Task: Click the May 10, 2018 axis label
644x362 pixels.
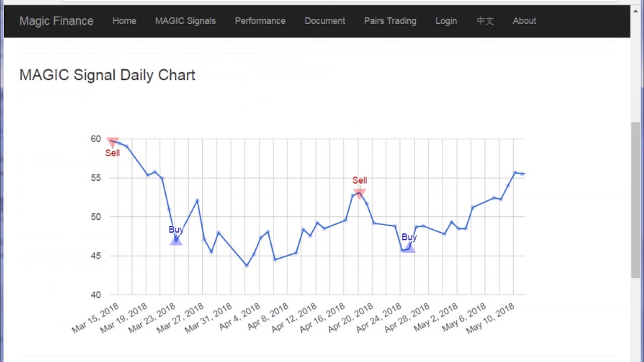Action: click(491, 318)
